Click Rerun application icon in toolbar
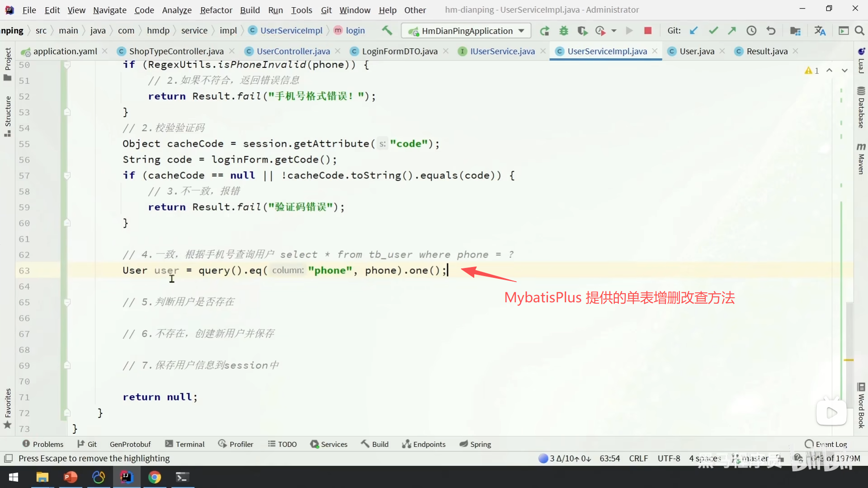This screenshot has height=488, width=868. coord(544,31)
